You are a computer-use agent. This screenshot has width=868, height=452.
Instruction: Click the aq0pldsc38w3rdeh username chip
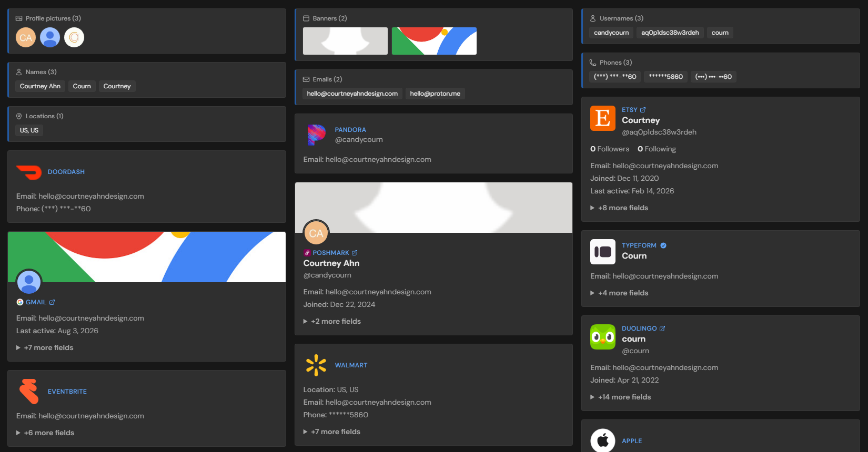coord(670,33)
